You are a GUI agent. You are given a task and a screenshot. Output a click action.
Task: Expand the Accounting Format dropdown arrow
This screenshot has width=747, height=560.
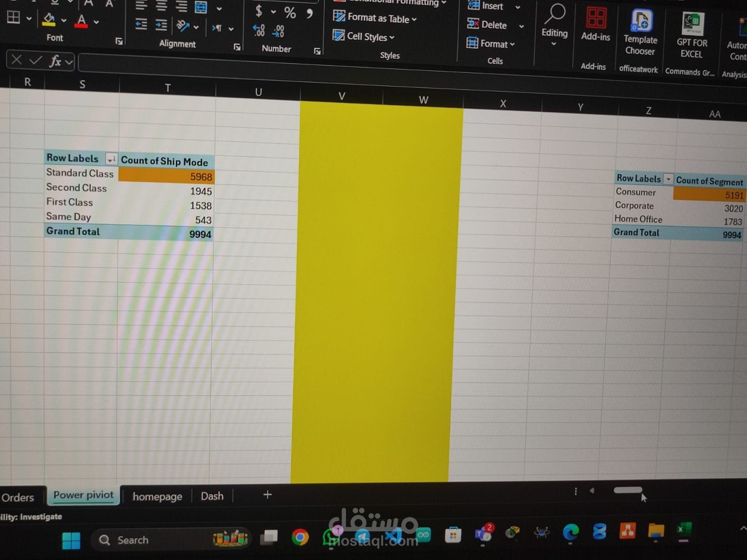click(273, 12)
